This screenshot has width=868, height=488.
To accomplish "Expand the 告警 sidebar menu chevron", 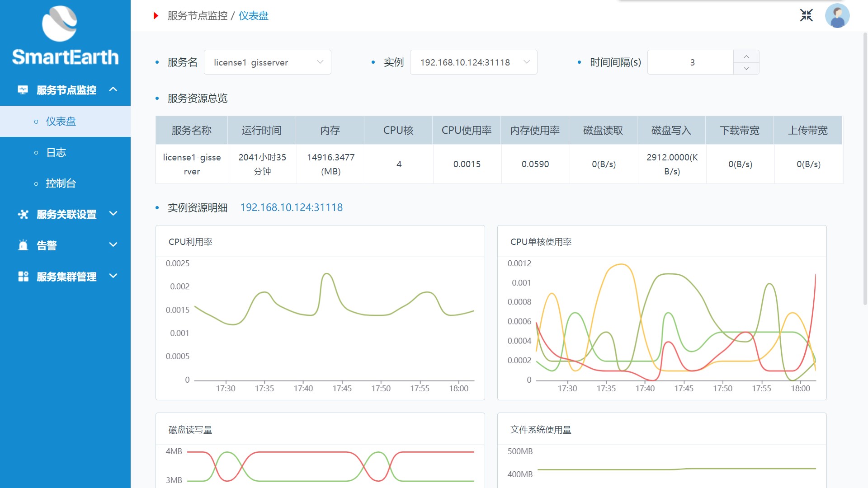I will (x=113, y=245).
